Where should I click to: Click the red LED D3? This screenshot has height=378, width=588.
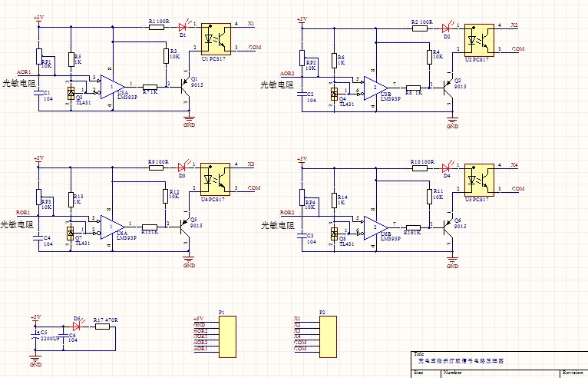click(183, 166)
